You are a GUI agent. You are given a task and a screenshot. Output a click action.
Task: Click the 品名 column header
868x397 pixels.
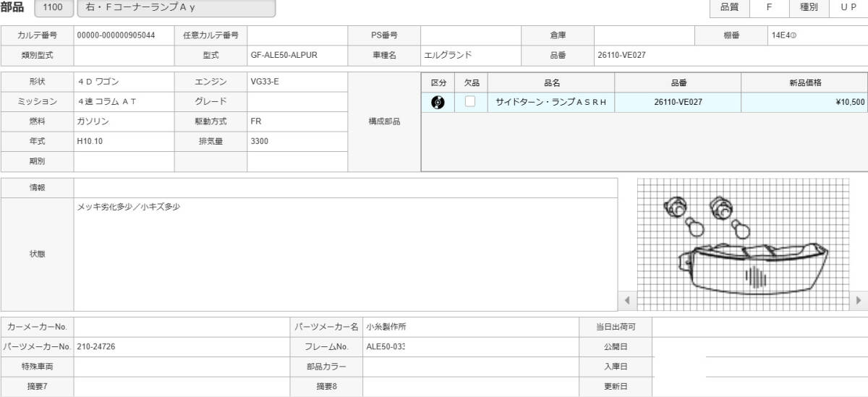(552, 83)
